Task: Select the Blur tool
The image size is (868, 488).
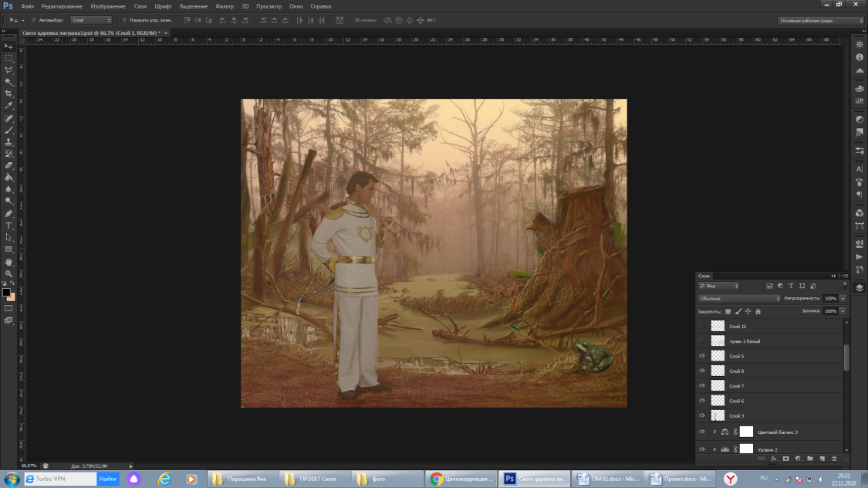Action: [8, 189]
